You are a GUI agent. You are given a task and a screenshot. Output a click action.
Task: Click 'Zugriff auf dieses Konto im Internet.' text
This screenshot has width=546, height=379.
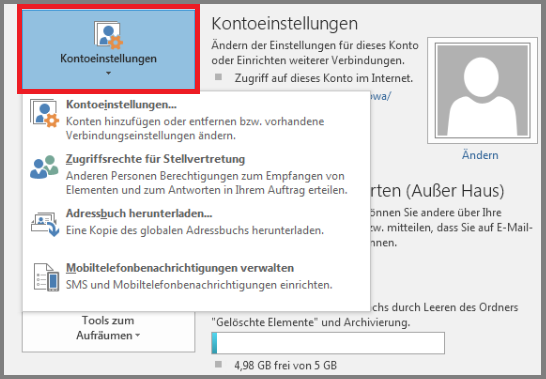[x=324, y=78]
